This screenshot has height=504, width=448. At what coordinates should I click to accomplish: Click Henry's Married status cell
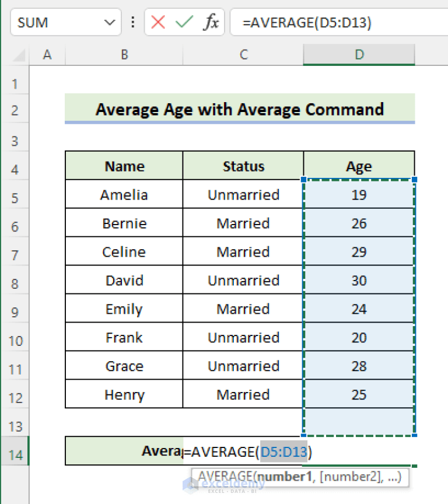[243, 394]
